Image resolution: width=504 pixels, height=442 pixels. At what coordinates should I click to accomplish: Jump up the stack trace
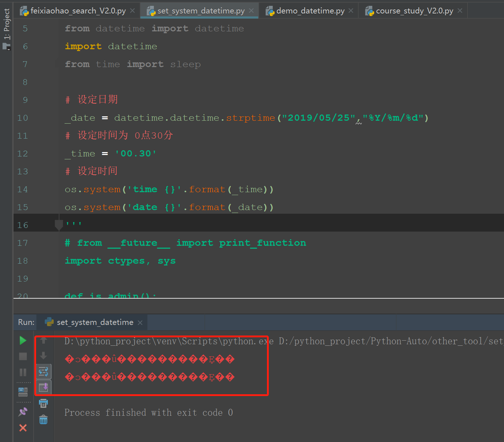coord(43,340)
